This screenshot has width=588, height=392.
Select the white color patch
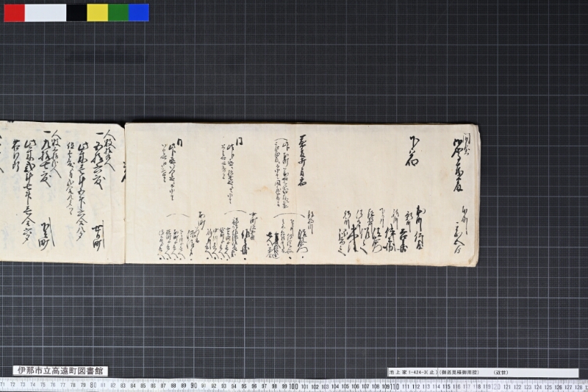(x=46, y=13)
